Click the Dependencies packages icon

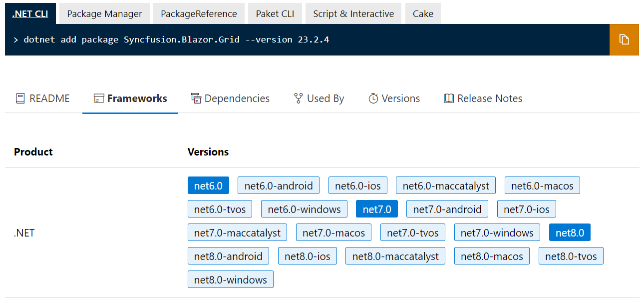click(196, 98)
